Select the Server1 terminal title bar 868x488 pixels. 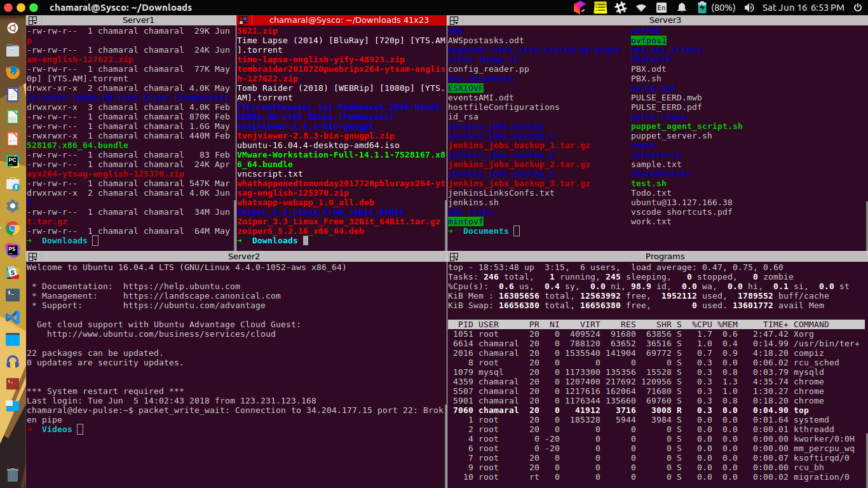(138, 20)
